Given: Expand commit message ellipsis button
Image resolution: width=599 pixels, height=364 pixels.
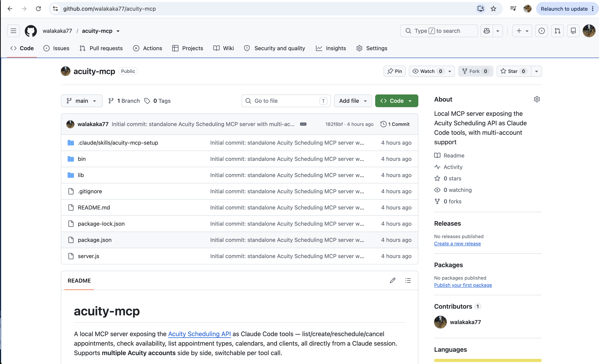Looking at the screenshot, I should pos(303,124).
